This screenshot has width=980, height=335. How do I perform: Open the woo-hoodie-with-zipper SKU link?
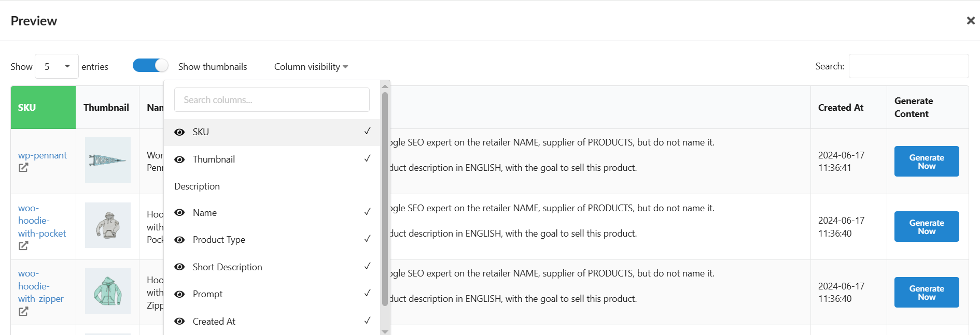click(x=40, y=286)
